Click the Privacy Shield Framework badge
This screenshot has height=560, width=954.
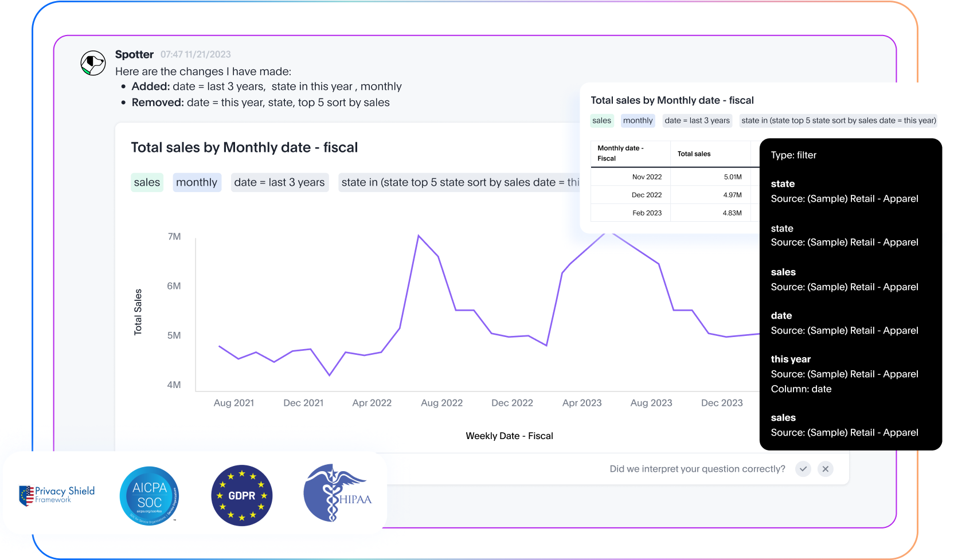[55, 494]
